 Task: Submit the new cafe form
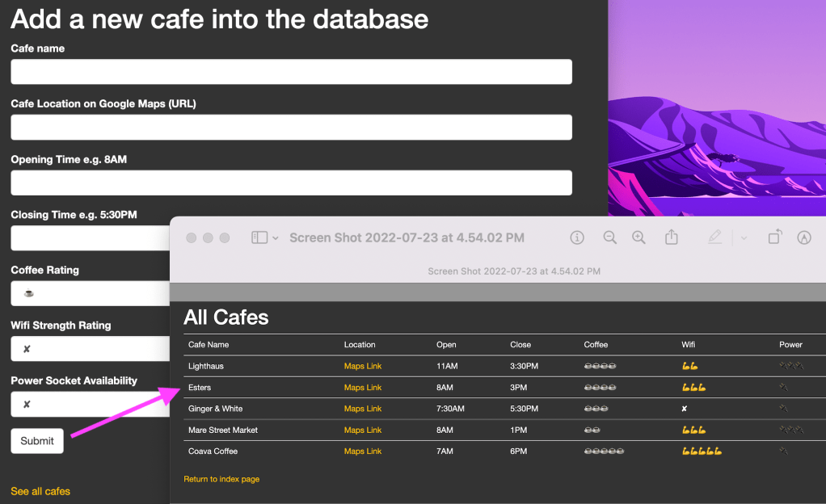coord(36,441)
